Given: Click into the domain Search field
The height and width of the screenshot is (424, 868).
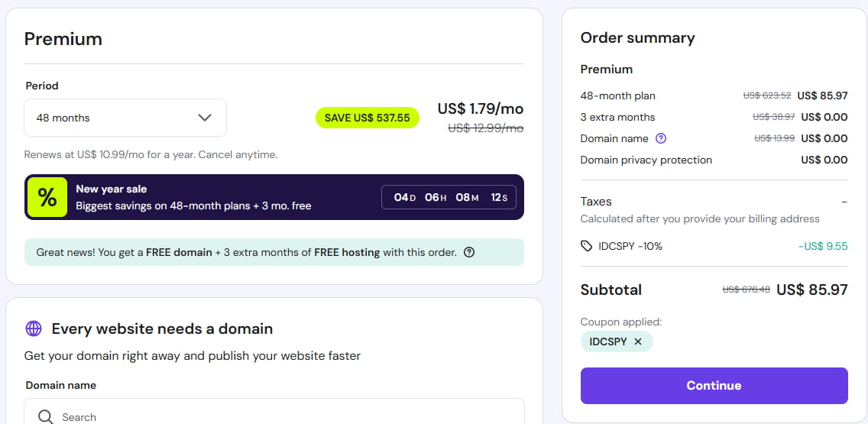Looking at the screenshot, I should [283, 416].
